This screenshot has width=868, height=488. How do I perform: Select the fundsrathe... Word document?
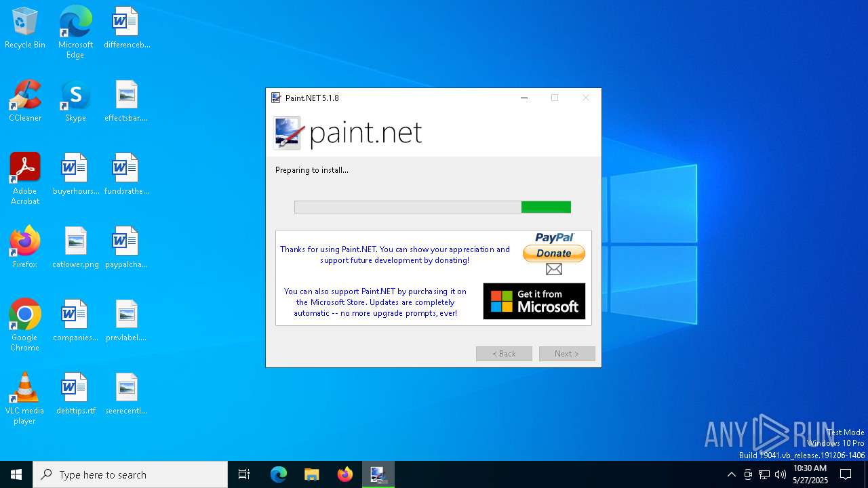click(127, 175)
